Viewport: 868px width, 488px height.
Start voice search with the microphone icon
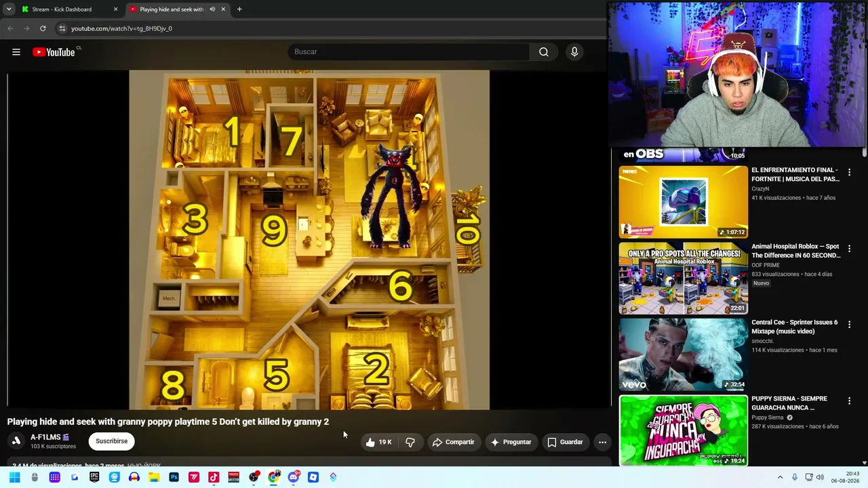click(x=574, y=52)
